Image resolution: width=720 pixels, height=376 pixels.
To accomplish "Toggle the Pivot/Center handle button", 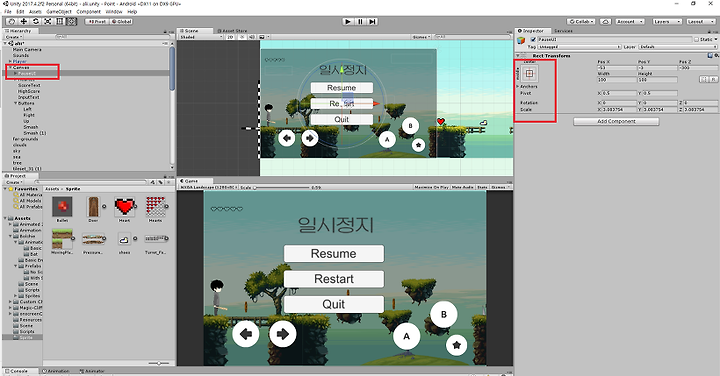I will (x=97, y=22).
